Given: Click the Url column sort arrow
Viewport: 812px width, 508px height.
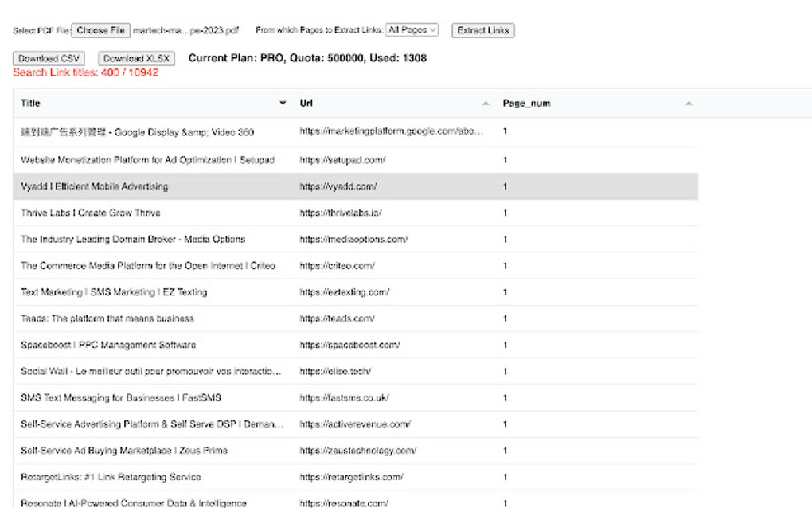Looking at the screenshot, I should (x=486, y=104).
